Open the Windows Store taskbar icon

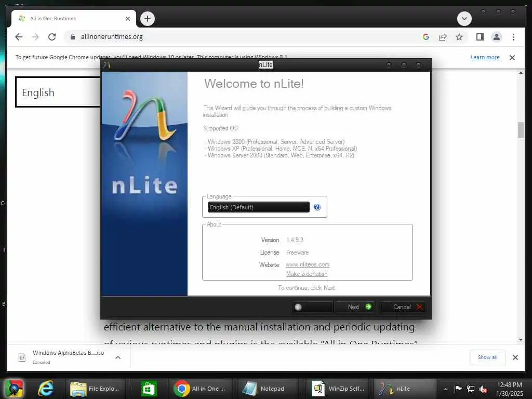[148, 389]
